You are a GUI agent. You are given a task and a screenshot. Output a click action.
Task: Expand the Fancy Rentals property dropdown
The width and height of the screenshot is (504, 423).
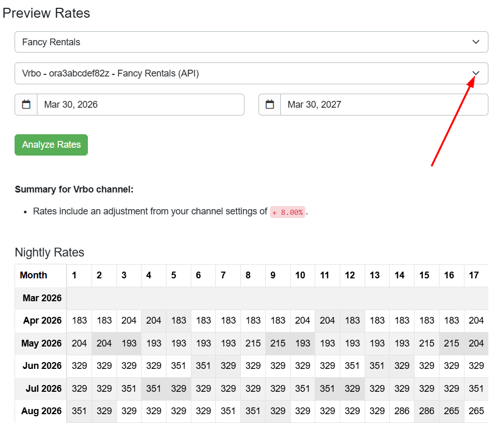click(251, 42)
